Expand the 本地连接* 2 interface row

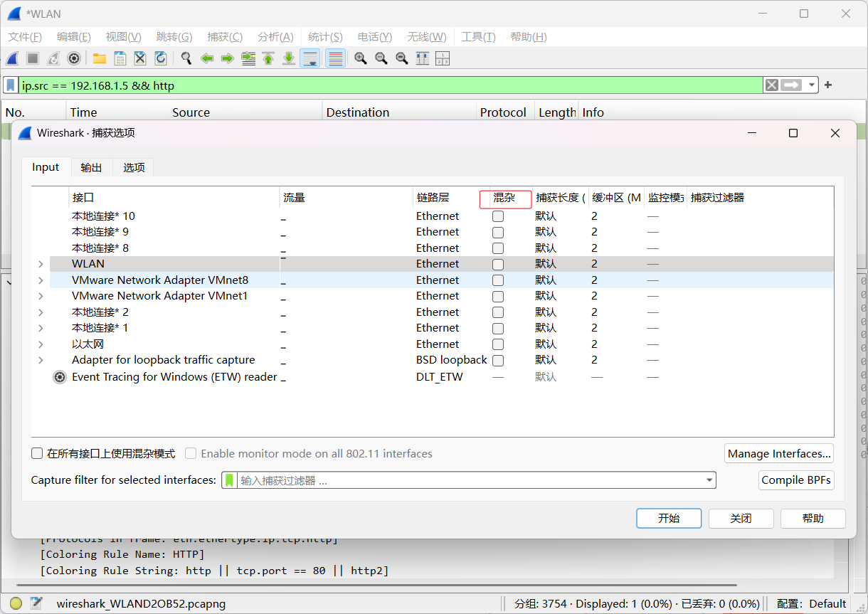point(41,312)
